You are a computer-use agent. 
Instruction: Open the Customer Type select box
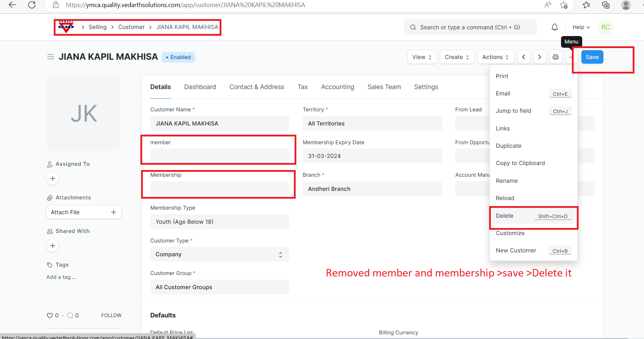pos(219,254)
